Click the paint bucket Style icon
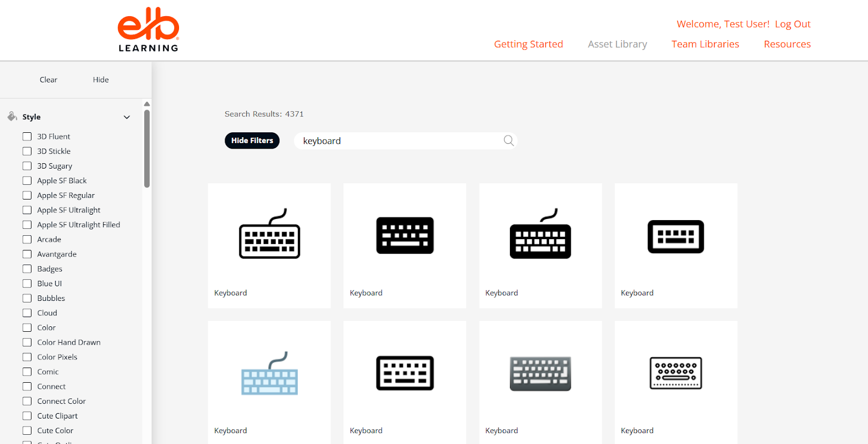 click(x=12, y=117)
